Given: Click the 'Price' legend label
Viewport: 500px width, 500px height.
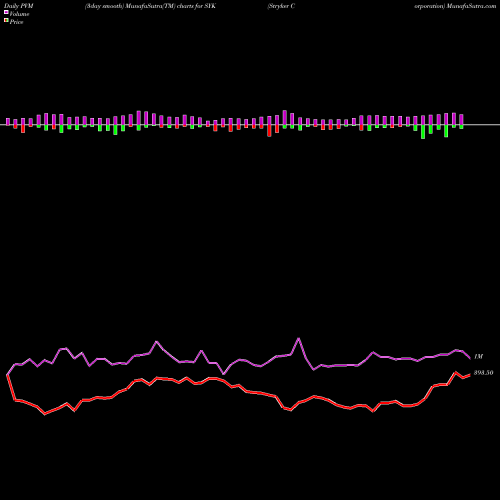Looking at the screenshot, I should pos(16,22).
